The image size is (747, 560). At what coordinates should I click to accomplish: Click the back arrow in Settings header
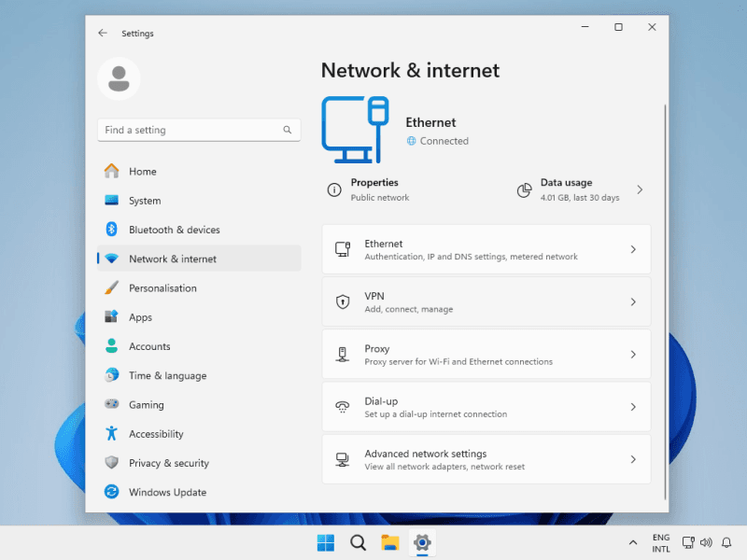click(x=103, y=33)
